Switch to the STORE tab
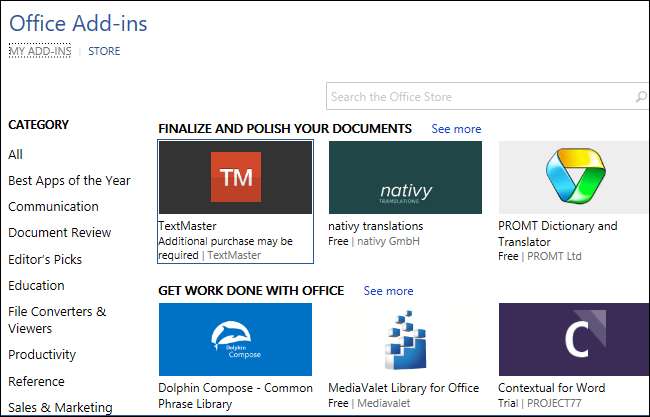Viewport: 650px width, 417px height. (104, 51)
